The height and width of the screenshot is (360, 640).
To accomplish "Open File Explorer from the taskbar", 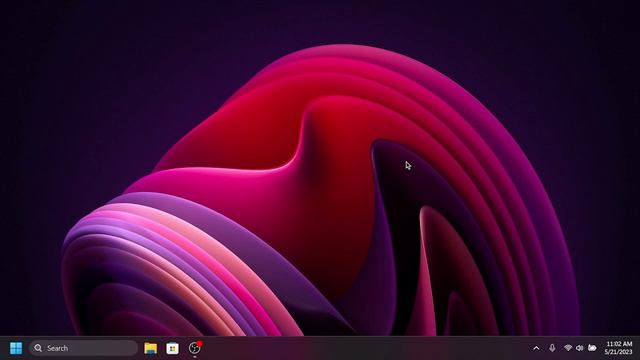I will pyautogui.click(x=151, y=348).
